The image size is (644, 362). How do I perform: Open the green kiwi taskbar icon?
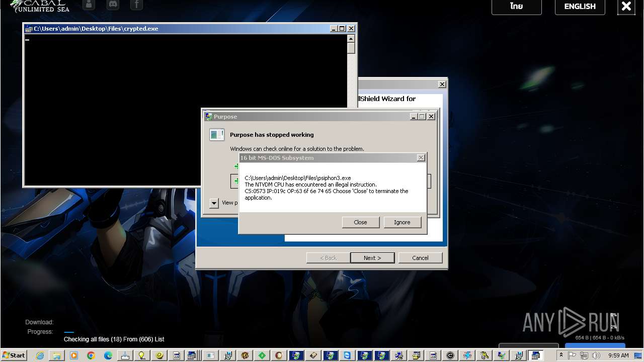tap(159, 355)
